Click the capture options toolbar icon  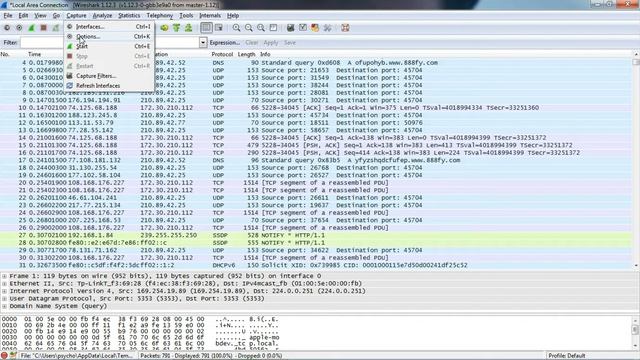[19, 28]
